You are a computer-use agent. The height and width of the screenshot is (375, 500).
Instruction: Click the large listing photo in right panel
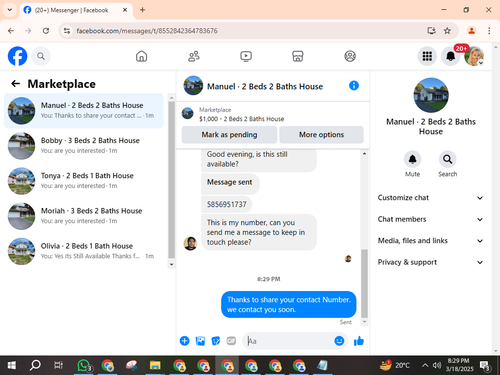pos(431,95)
